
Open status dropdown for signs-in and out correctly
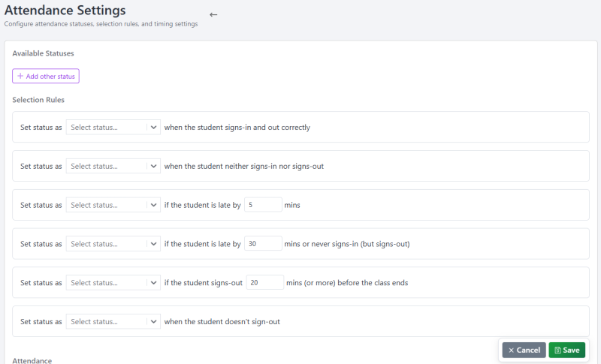[x=113, y=127]
